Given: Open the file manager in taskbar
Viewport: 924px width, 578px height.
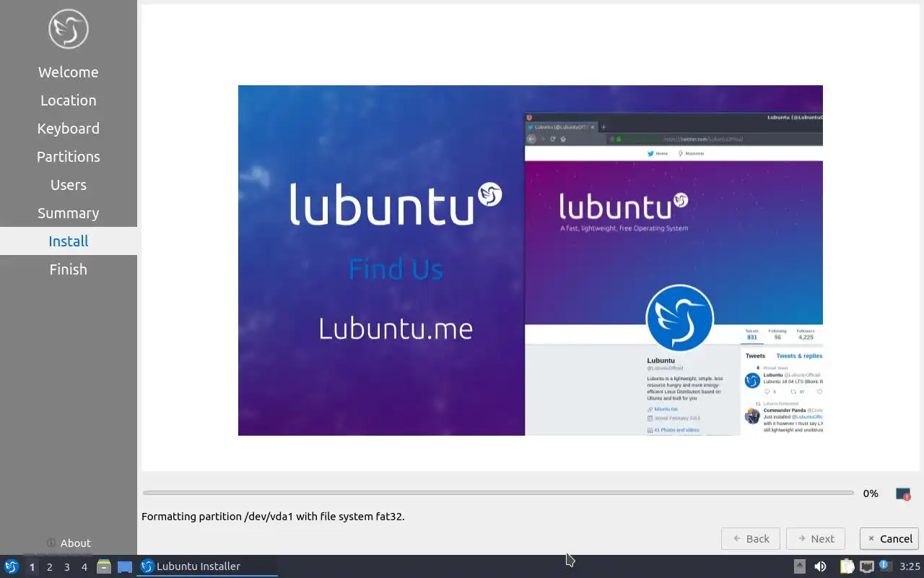Looking at the screenshot, I should [x=103, y=566].
